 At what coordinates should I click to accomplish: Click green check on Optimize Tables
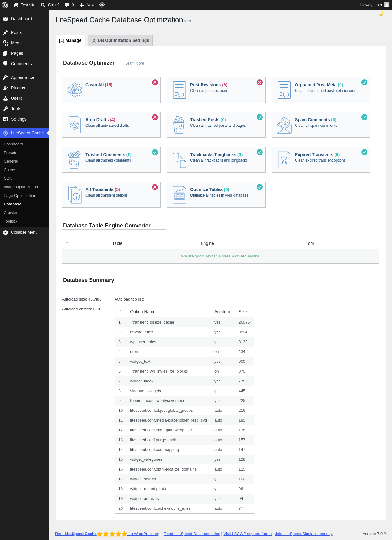[x=260, y=187]
